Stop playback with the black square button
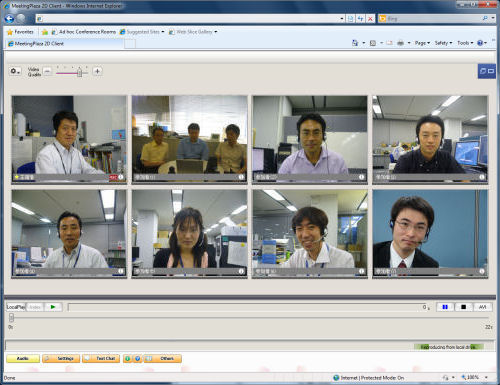 pos(463,307)
